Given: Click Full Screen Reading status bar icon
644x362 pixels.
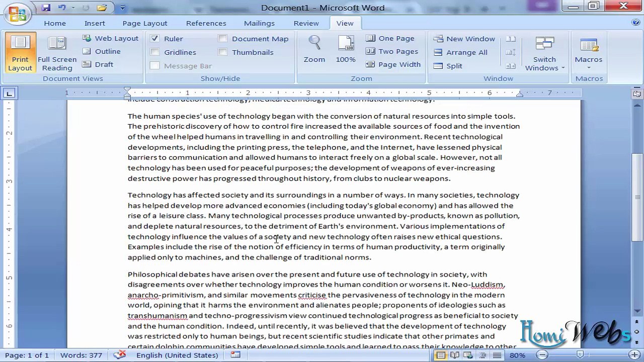Looking at the screenshot, I should pos(455,355).
